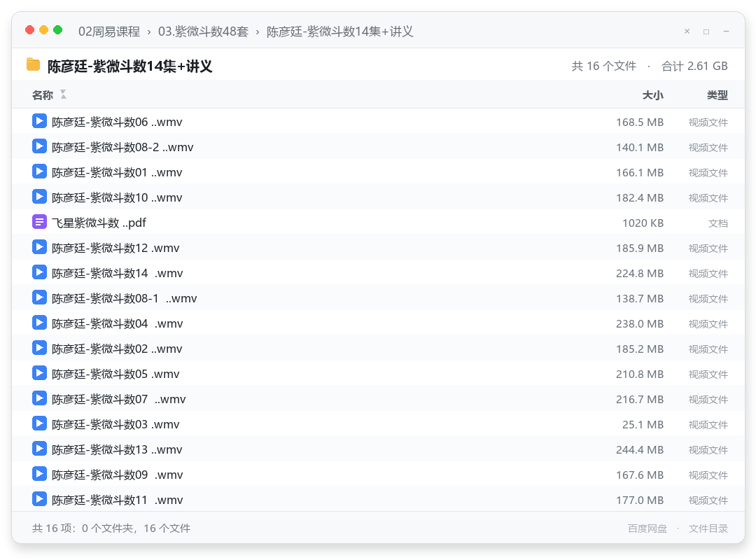
Task: Select file name 陈彦廷-紫微斗数10 ..wmv
Action: [117, 198]
